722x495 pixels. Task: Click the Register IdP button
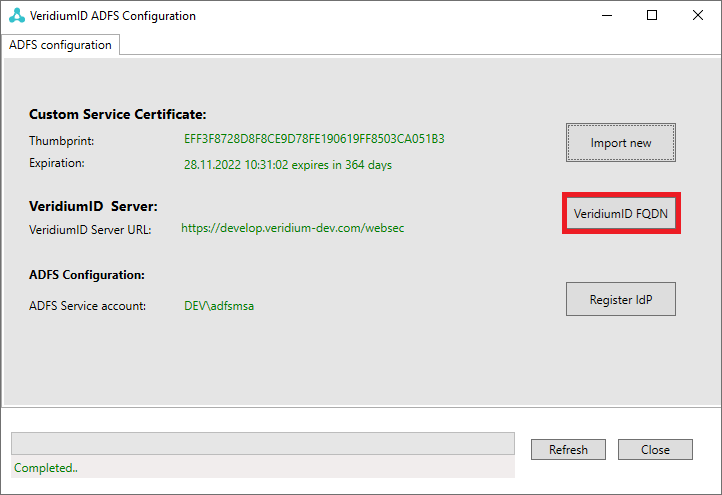pyautogui.click(x=621, y=299)
